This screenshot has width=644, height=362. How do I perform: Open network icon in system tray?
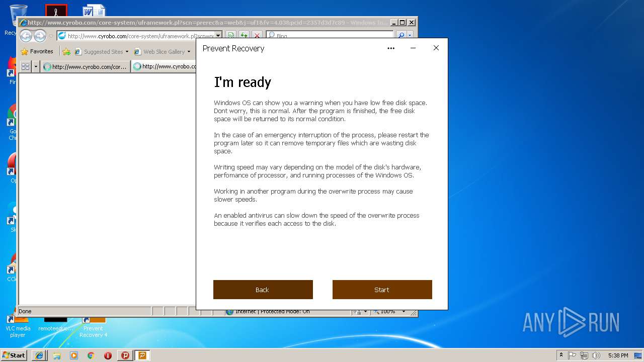click(x=584, y=355)
